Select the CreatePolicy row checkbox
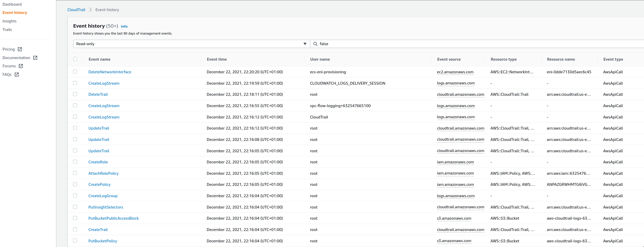 point(75,184)
